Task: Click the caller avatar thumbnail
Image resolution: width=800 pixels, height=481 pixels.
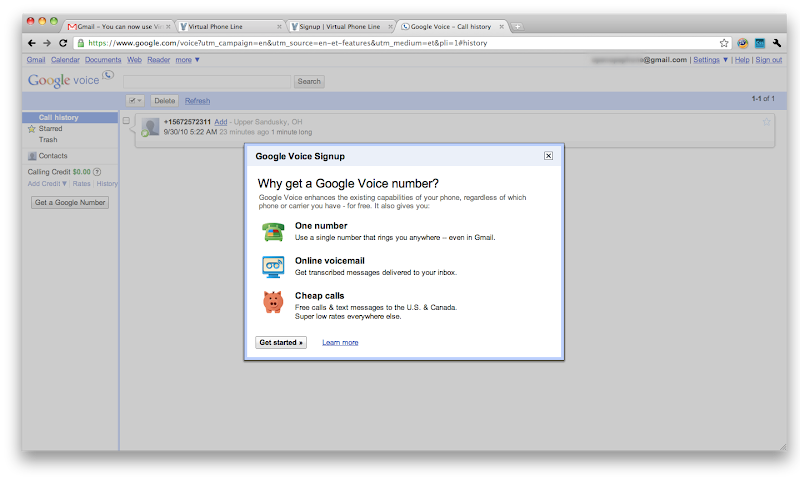Action: click(x=150, y=126)
